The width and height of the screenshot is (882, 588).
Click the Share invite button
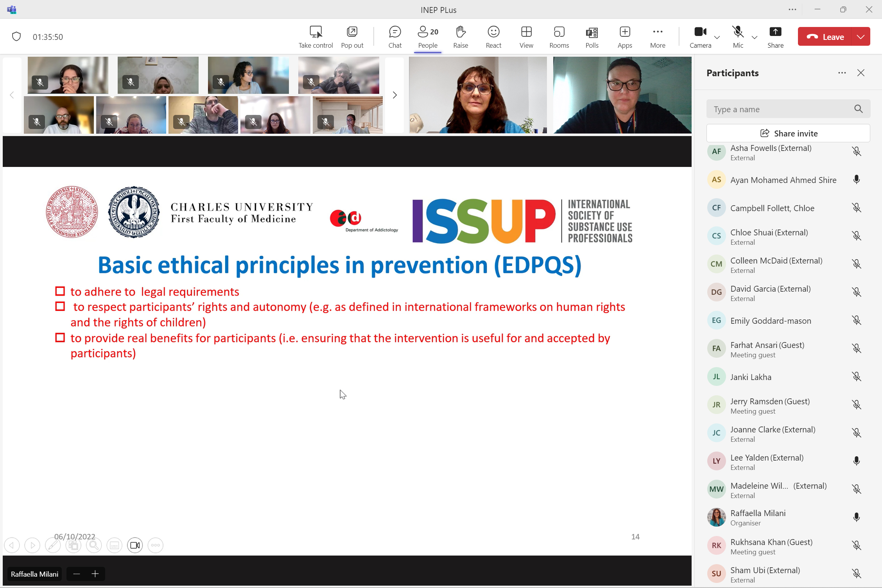[x=788, y=133]
